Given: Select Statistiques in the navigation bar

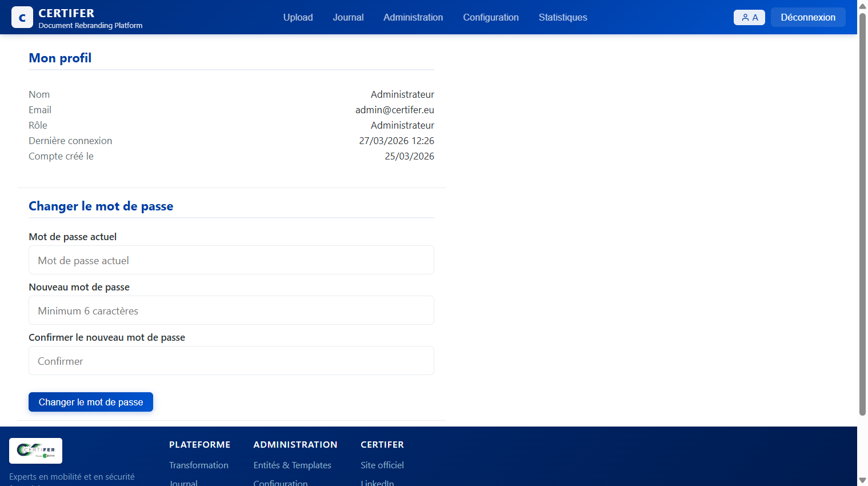Looking at the screenshot, I should (x=562, y=17).
